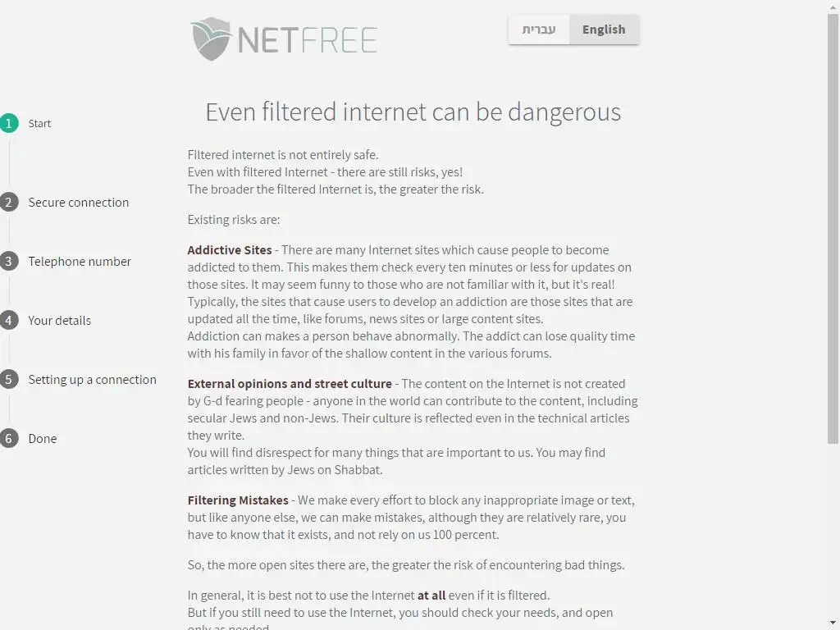Click the step 6 circle icon
The width and height of the screenshot is (840, 630).
tap(9, 439)
